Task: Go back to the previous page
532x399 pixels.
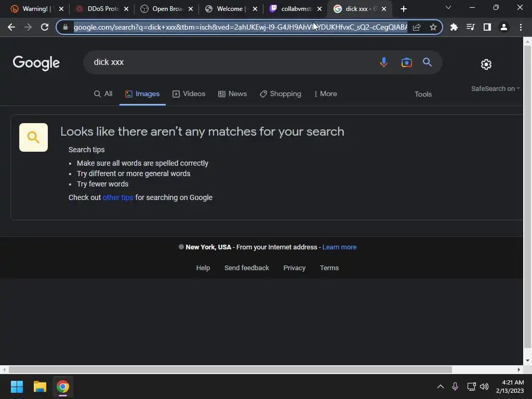Action: tap(11, 27)
